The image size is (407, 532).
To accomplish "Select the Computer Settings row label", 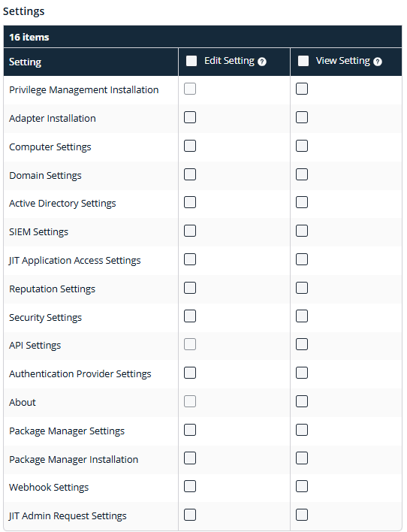I will coord(50,147).
